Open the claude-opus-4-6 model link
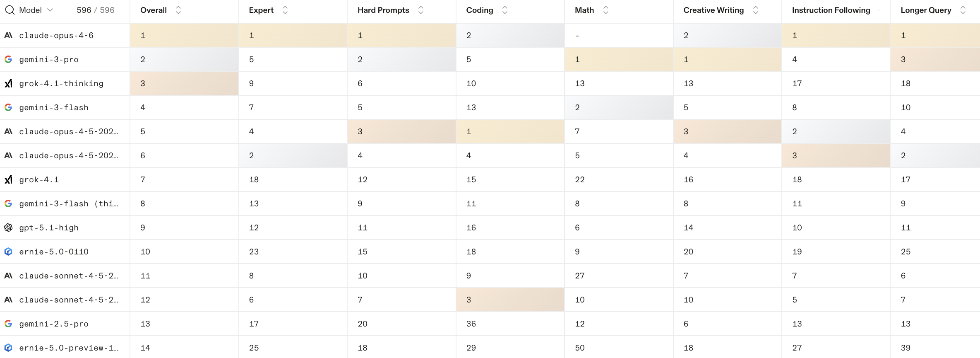 [56, 36]
